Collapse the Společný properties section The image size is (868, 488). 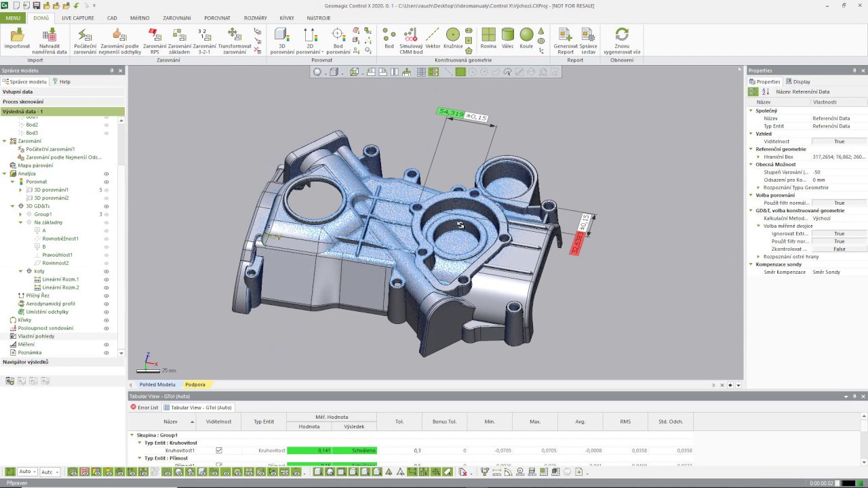751,110
